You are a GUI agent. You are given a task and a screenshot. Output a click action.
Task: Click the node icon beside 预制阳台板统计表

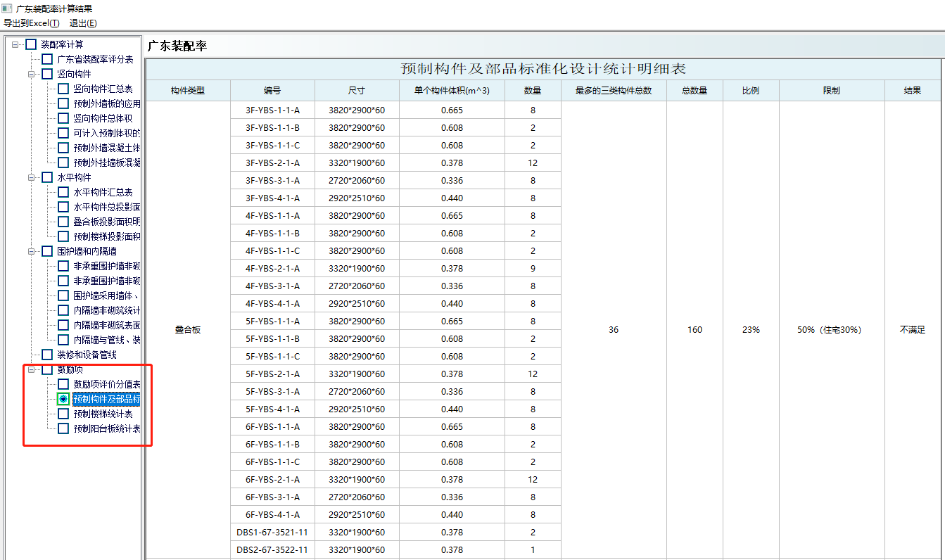point(63,428)
